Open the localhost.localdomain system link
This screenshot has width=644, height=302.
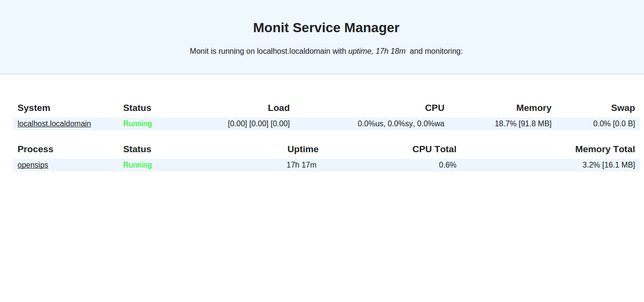[54, 124]
